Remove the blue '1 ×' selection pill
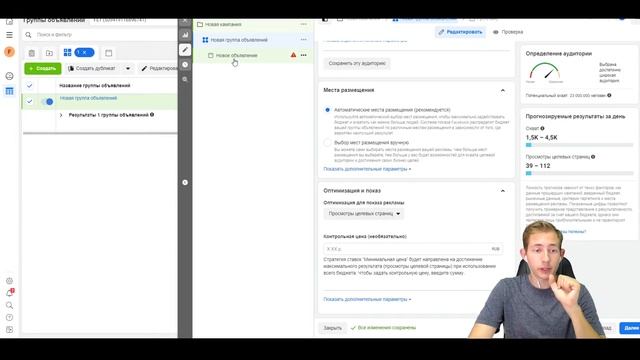 84,52
